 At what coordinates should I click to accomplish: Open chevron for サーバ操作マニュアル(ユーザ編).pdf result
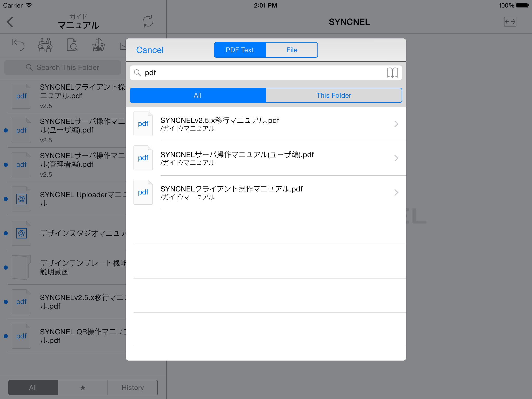[x=396, y=158]
